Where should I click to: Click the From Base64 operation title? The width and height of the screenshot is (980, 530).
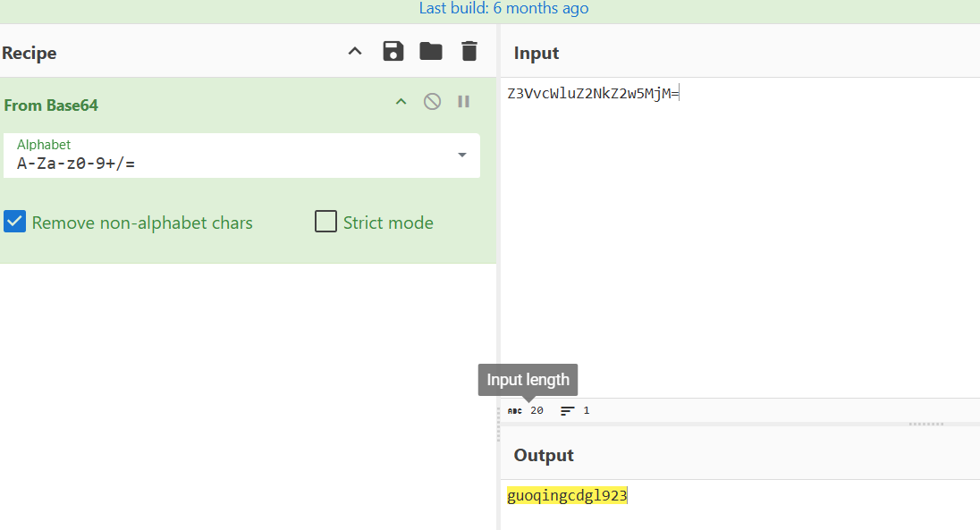coord(51,105)
